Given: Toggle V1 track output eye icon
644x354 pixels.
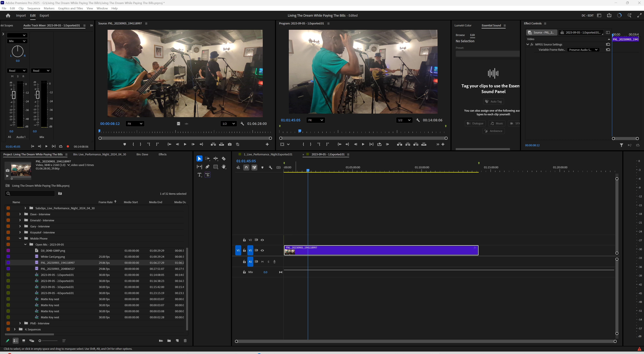Looking at the screenshot, I should (x=262, y=250).
